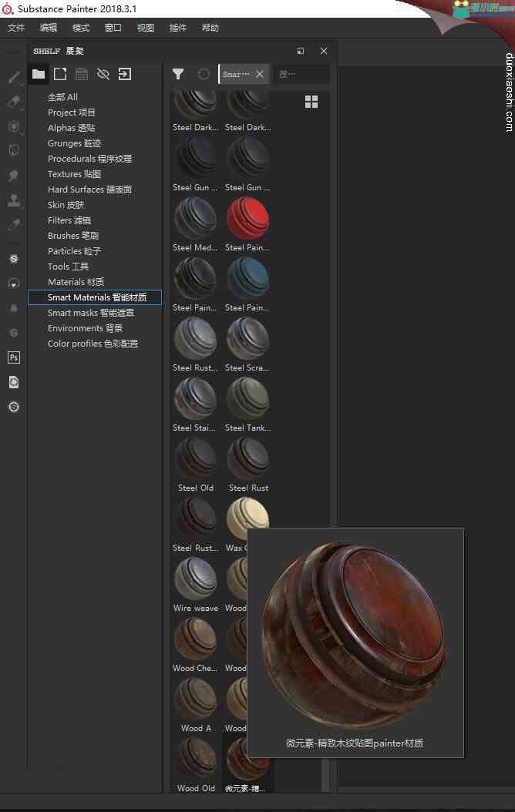The height and width of the screenshot is (812, 515).
Task: Pick the Steel Stai... material thumbnail
Action: [195, 399]
